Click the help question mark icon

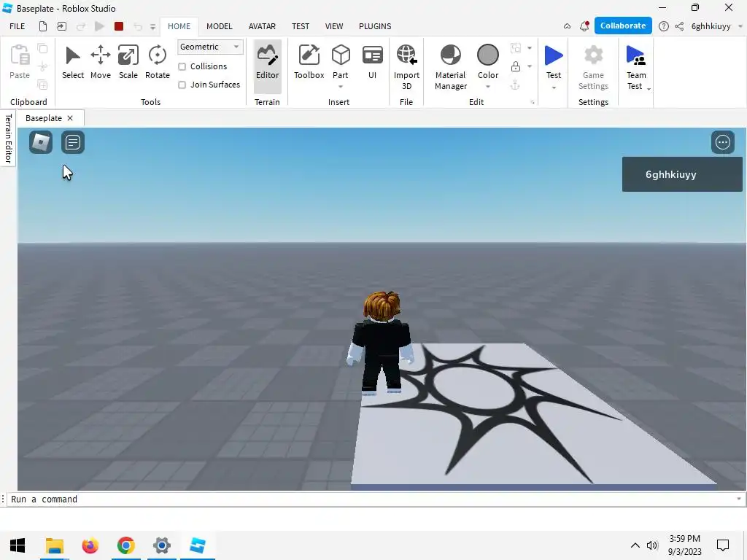663,26
